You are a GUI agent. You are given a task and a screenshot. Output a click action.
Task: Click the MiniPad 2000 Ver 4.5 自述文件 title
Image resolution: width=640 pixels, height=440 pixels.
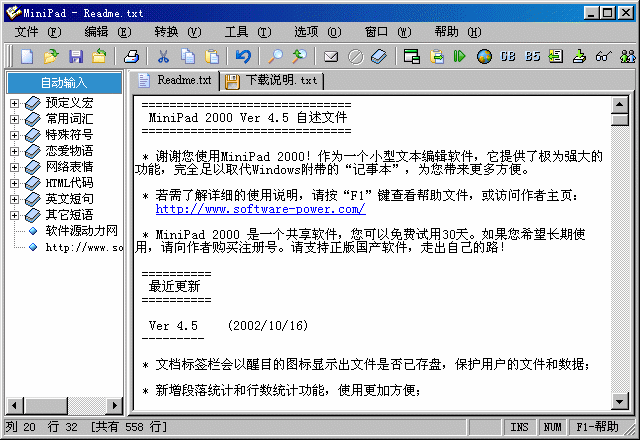click(x=248, y=118)
